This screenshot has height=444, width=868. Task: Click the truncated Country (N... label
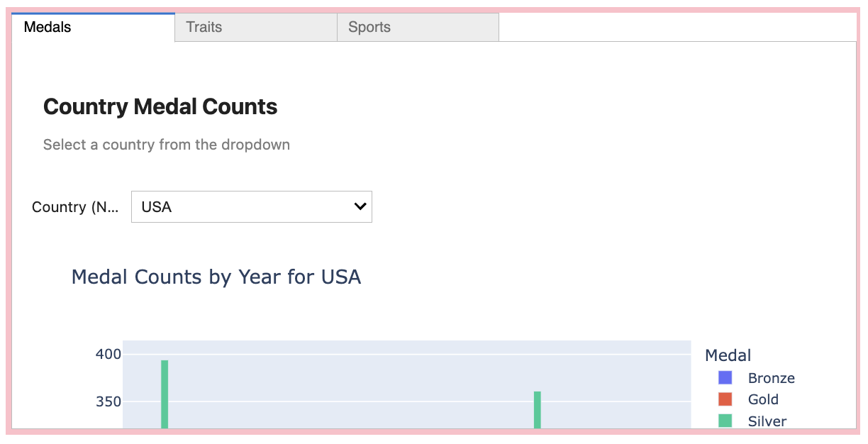76,207
